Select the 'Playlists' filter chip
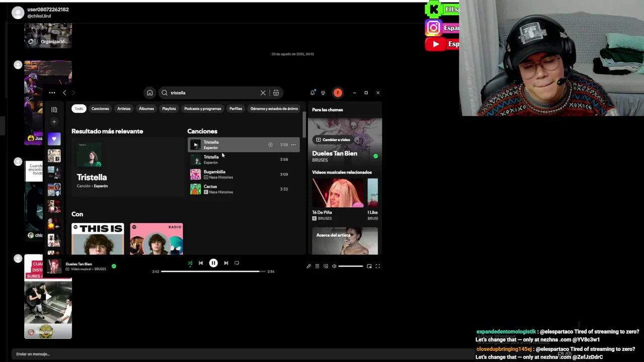The width and height of the screenshot is (644, 362). tap(169, 109)
